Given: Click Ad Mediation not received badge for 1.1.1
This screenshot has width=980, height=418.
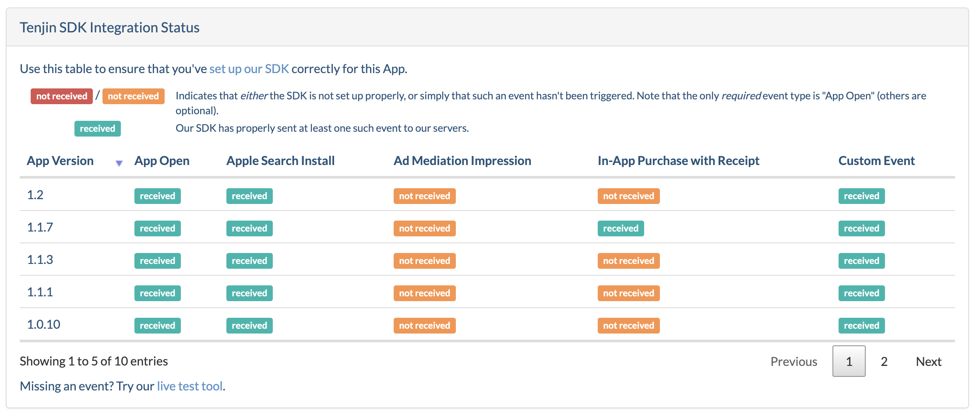Looking at the screenshot, I should click(x=425, y=293).
